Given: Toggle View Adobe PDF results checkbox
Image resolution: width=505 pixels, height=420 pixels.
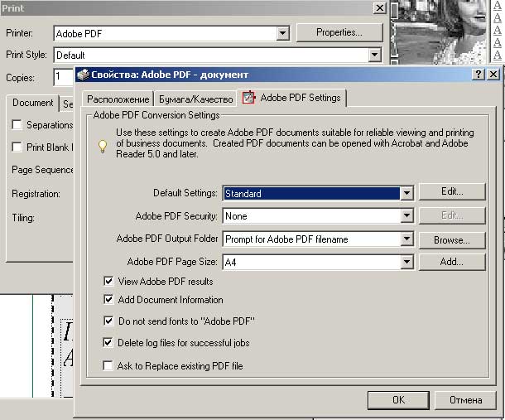Looking at the screenshot, I should tap(108, 281).
